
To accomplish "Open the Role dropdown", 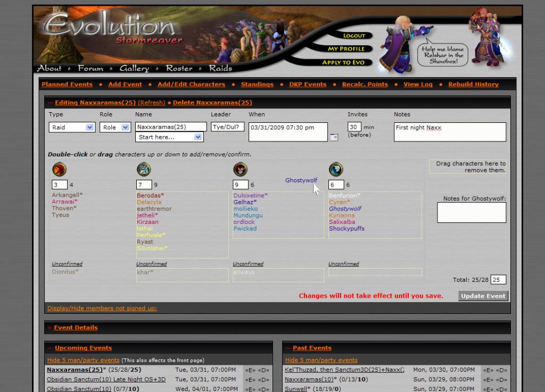I will [115, 128].
